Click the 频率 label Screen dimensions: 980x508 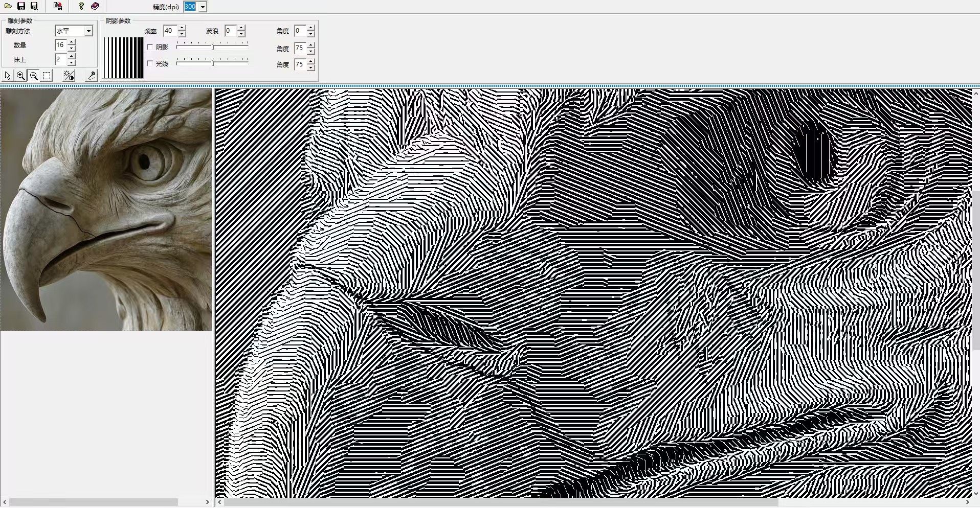tap(150, 31)
